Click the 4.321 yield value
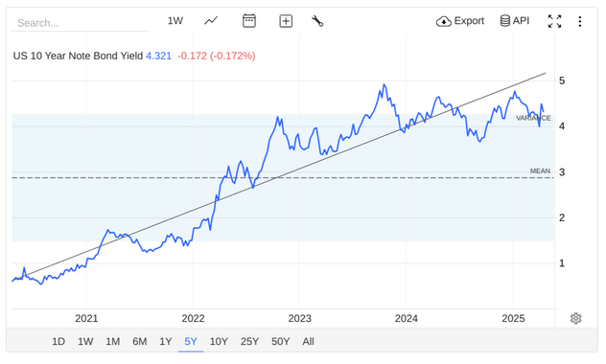 (x=158, y=56)
